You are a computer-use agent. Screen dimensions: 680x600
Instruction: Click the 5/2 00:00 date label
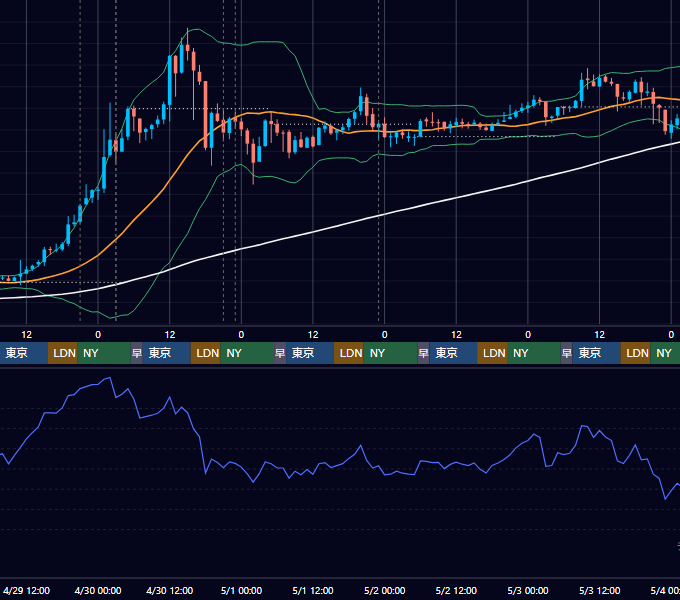point(385,590)
